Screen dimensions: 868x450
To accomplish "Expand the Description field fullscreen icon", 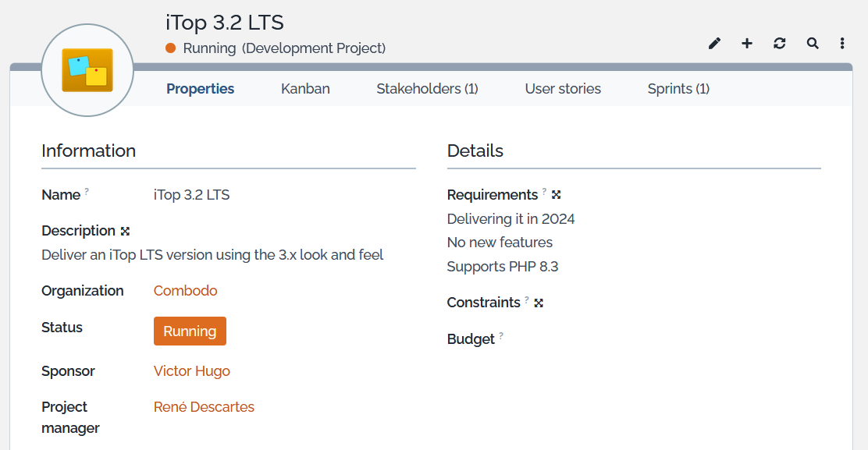I will [x=125, y=231].
